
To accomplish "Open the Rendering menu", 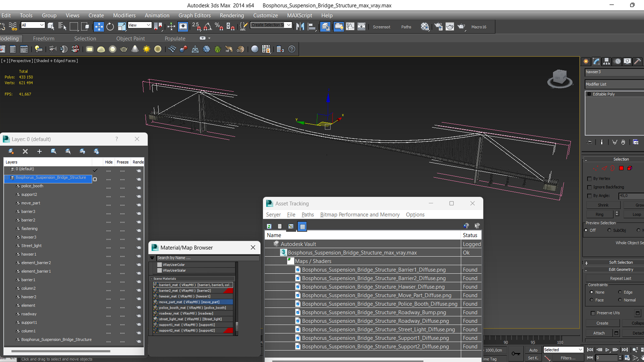I will click(x=232, y=15).
